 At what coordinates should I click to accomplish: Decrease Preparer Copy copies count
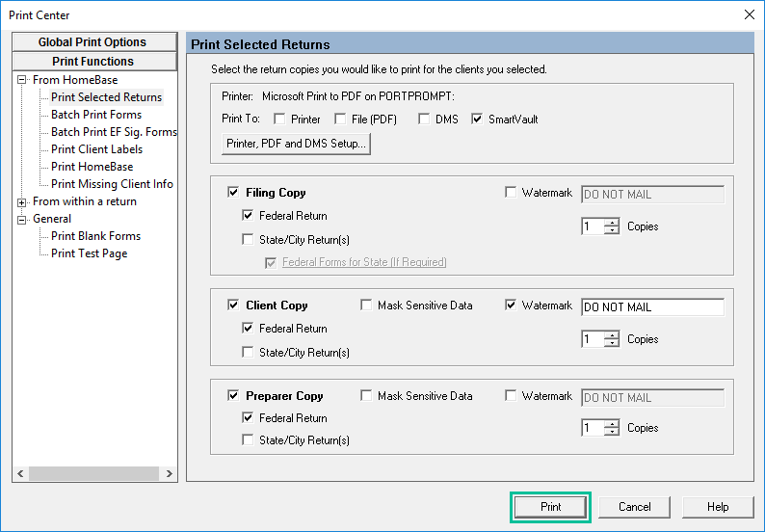(611, 432)
